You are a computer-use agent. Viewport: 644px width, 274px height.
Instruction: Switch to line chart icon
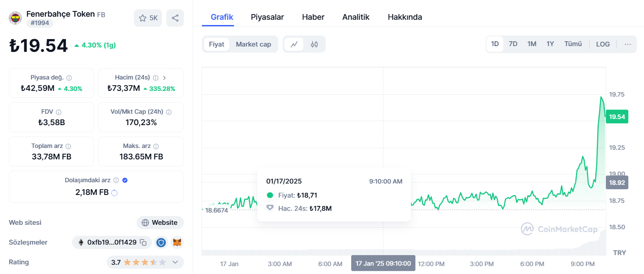(x=294, y=44)
